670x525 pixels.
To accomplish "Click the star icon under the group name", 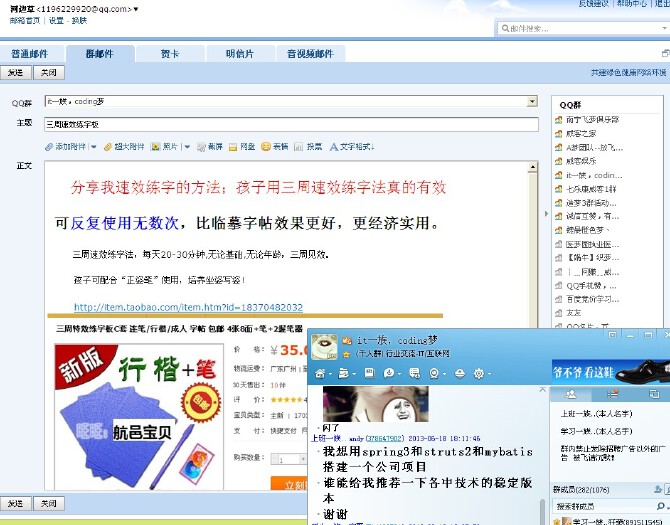I will (x=347, y=354).
